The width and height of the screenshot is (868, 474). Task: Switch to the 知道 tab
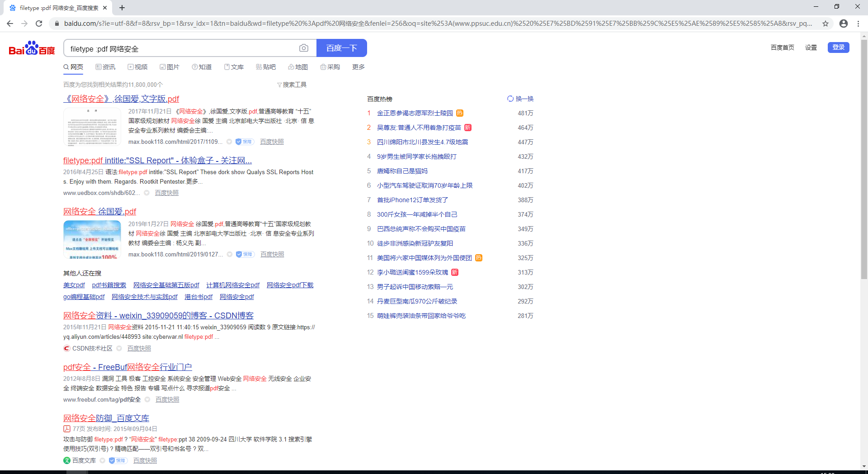pyautogui.click(x=202, y=67)
